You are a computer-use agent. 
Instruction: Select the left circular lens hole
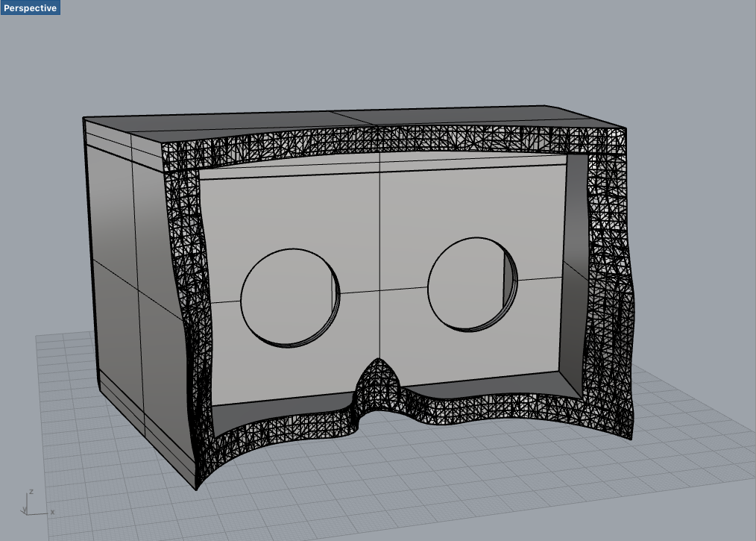coord(288,297)
